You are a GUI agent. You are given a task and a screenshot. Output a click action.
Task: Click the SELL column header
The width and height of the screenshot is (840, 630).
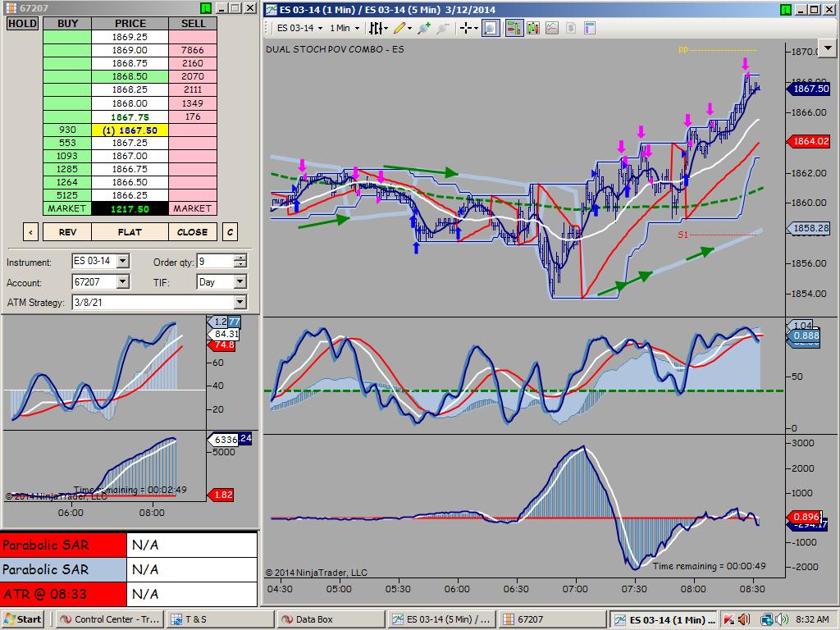tap(192, 24)
